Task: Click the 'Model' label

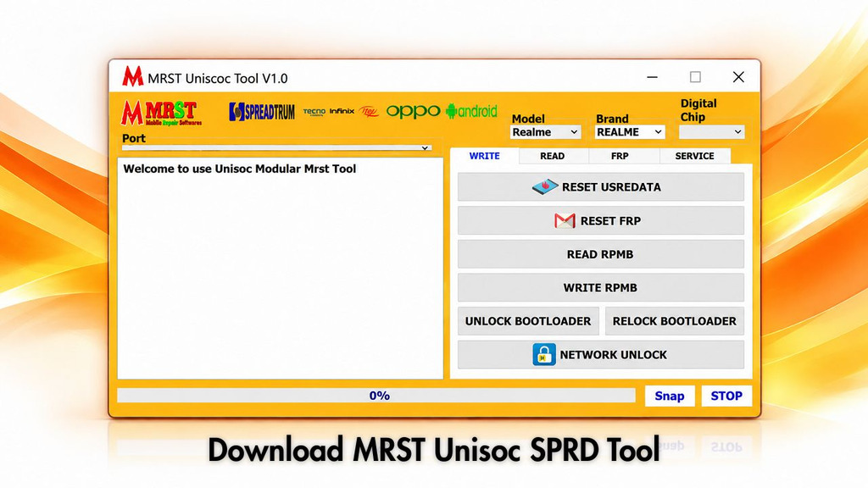Action: (x=528, y=119)
